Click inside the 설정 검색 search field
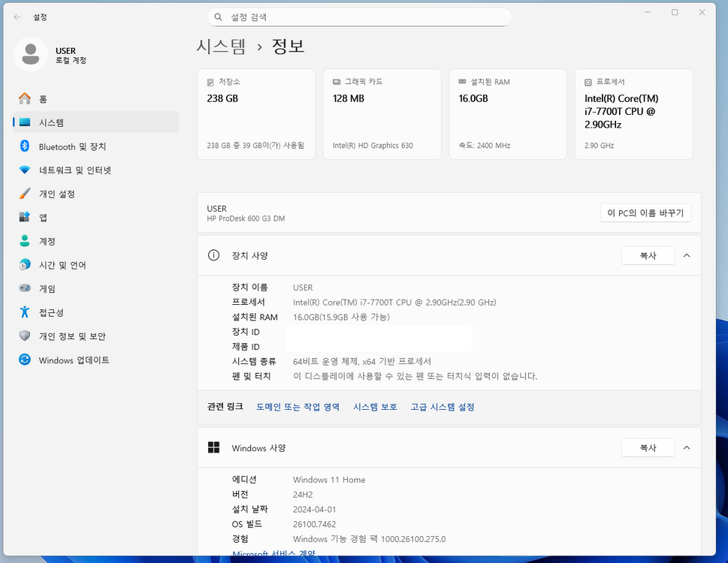Image resolution: width=728 pixels, height=563 pixels. coord(358,16)
